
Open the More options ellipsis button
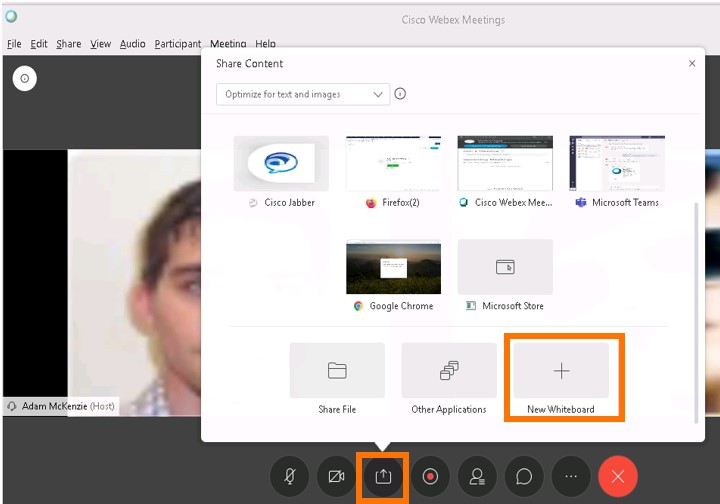pos(571,476)
